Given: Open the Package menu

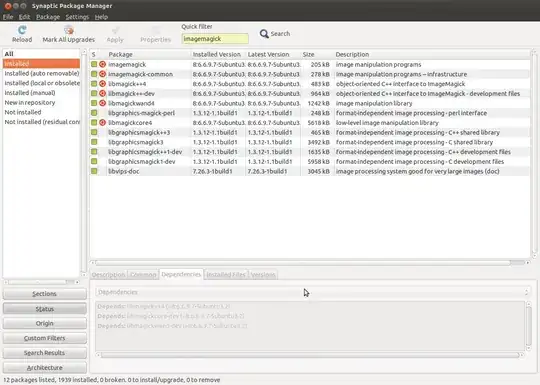Looking at the screenshot, I should point(48,17).
